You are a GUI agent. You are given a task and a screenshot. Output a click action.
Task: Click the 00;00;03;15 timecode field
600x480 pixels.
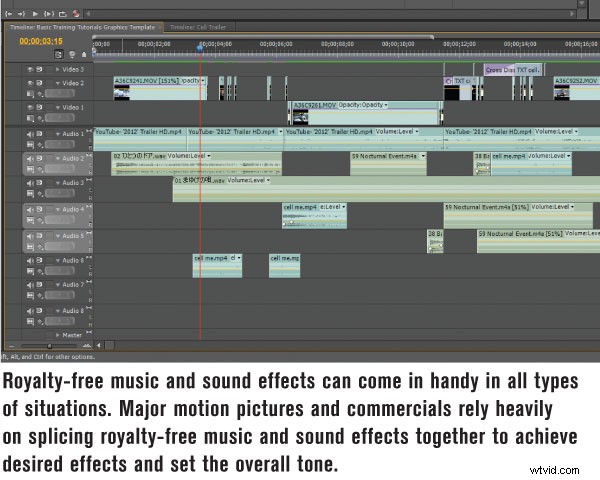click(41, 41)
